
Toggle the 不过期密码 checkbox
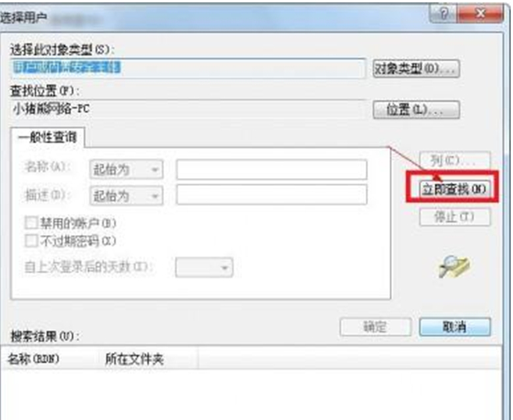[x=31, y=241]
